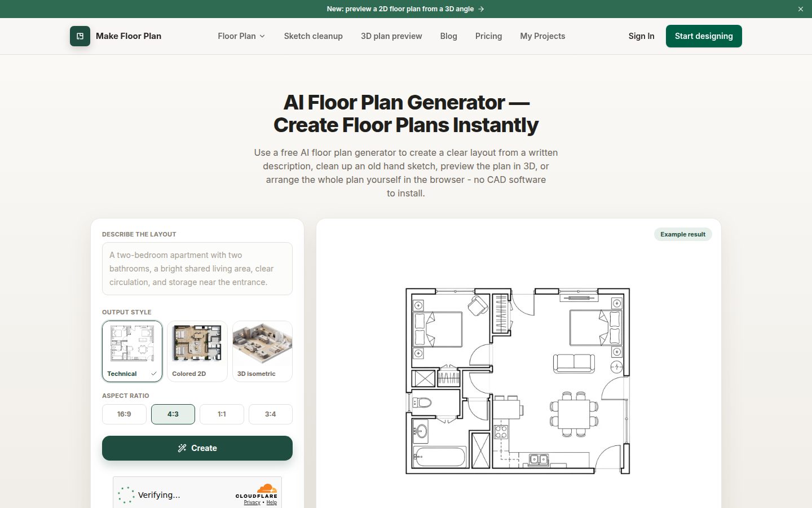812x508 pixels.
Task: Click the arrow in the announcement banner
Action: coord(481,9)
